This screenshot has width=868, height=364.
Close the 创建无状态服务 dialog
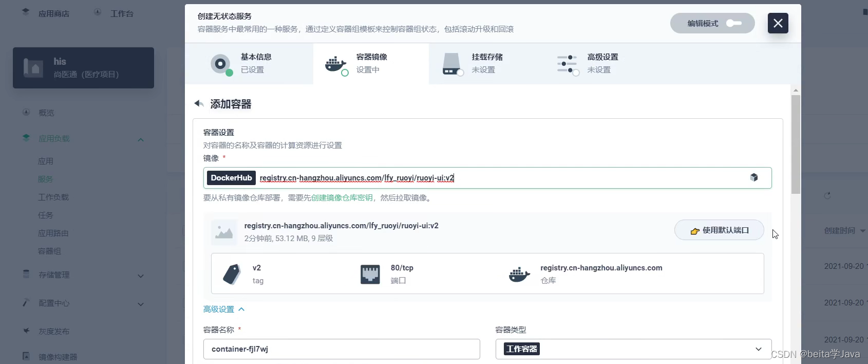(778, 23)
